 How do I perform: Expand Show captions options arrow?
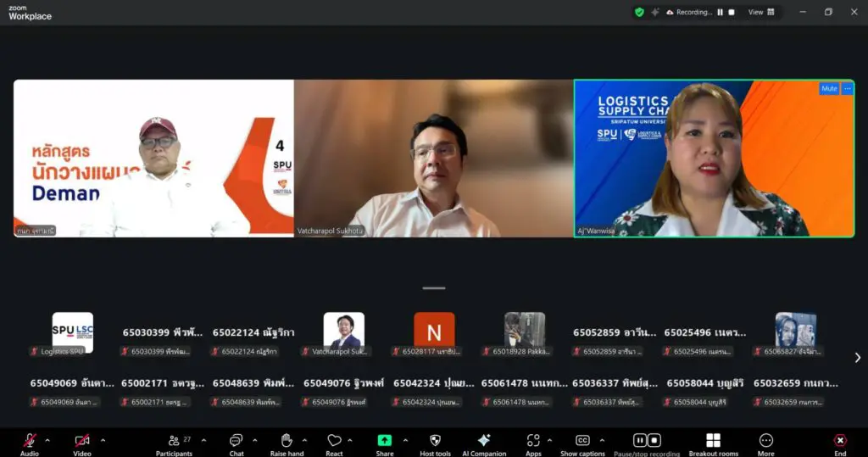(x=602, y=441)
